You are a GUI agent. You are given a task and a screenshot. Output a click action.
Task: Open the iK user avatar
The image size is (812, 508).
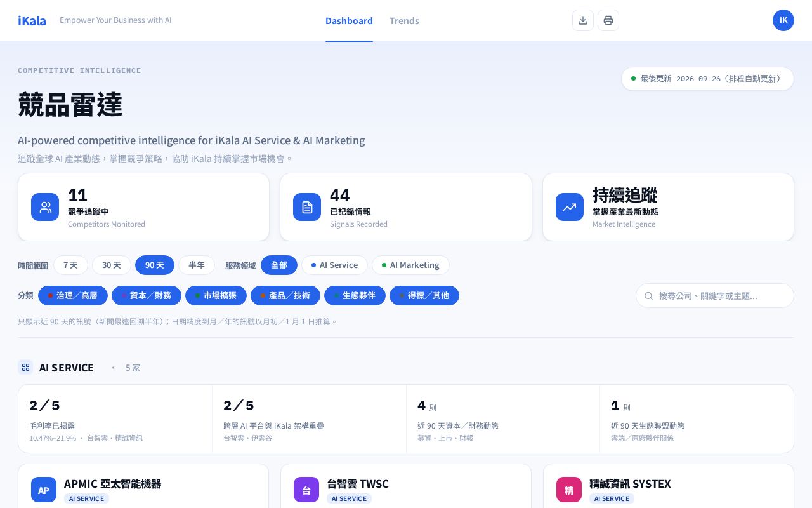click(x=783, y=20)
